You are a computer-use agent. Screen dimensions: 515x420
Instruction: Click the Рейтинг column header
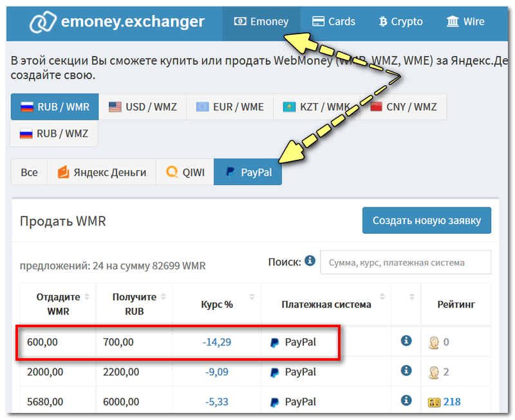click(456, 305)
